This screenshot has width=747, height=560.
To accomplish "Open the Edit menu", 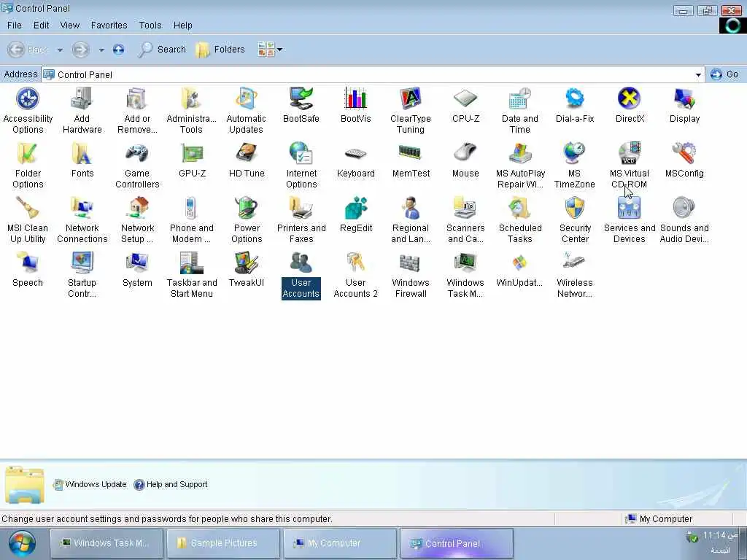I will click(41, 26).
